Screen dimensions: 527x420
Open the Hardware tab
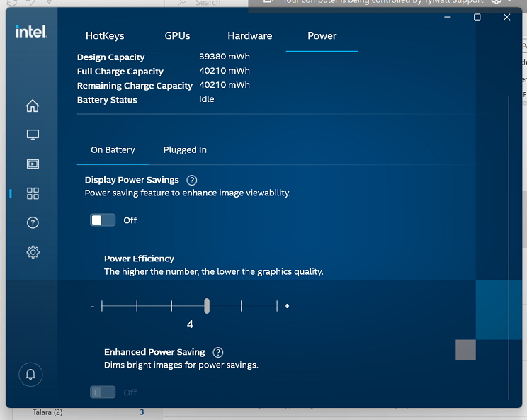pos(249,36)
